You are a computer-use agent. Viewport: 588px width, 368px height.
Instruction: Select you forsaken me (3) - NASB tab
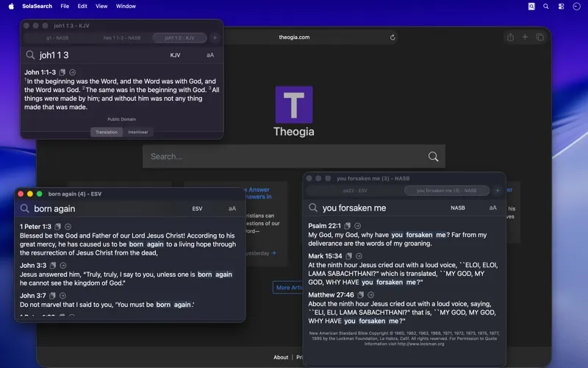447,191
